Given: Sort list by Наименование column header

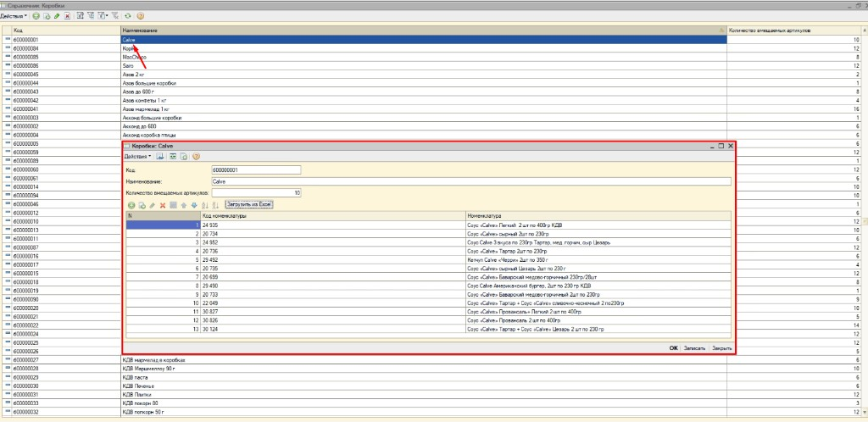Looking at the screenshot, I should click(x=424, y=30).
